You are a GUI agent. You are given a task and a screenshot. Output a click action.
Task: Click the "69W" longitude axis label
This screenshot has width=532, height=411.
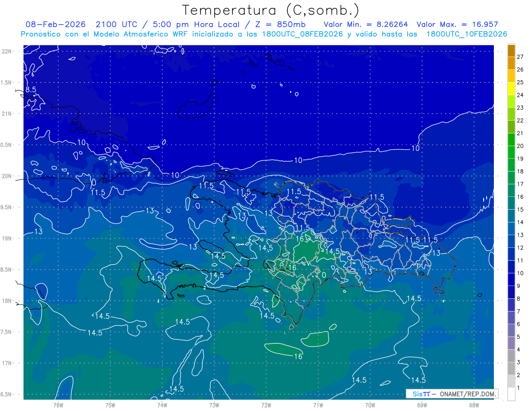[x=422, y=405]
